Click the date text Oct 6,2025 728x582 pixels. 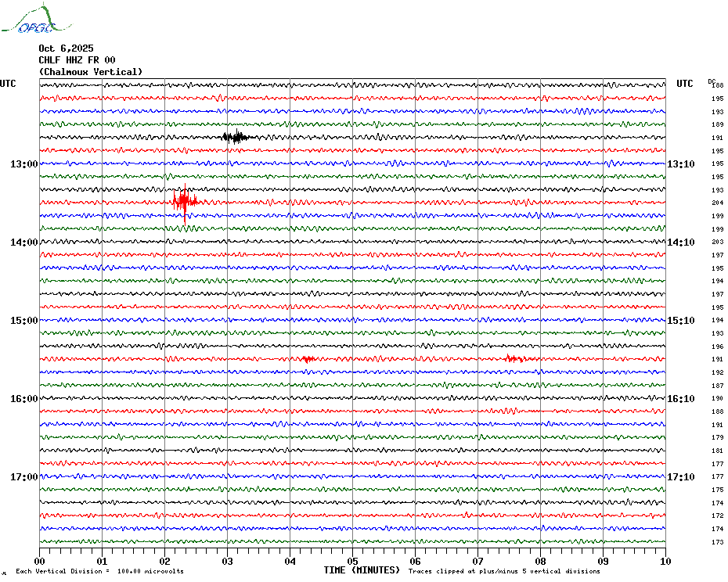click(x=66, y=48)
